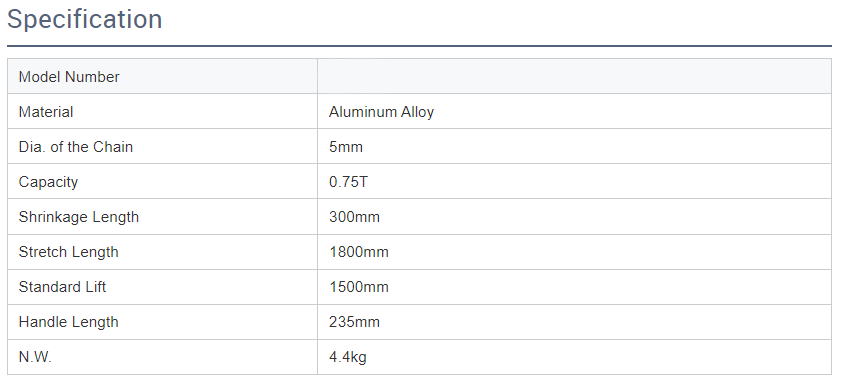842x382 pixels.
Task: Click the empty Model Number value cell
Action: [574, 76]
